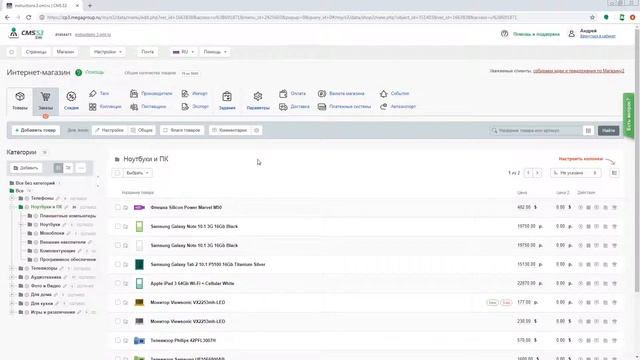
Task: Click the product name search field
Action: pos(536,131)
